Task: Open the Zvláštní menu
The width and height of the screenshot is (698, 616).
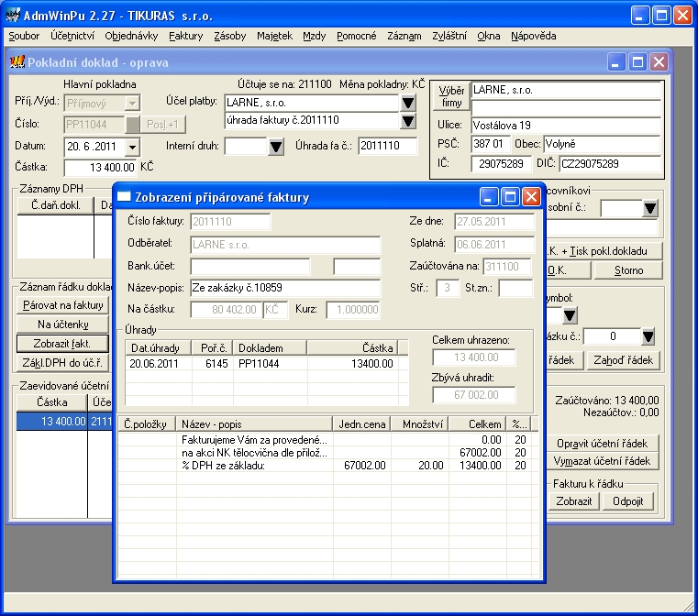Action: point(449,36)
